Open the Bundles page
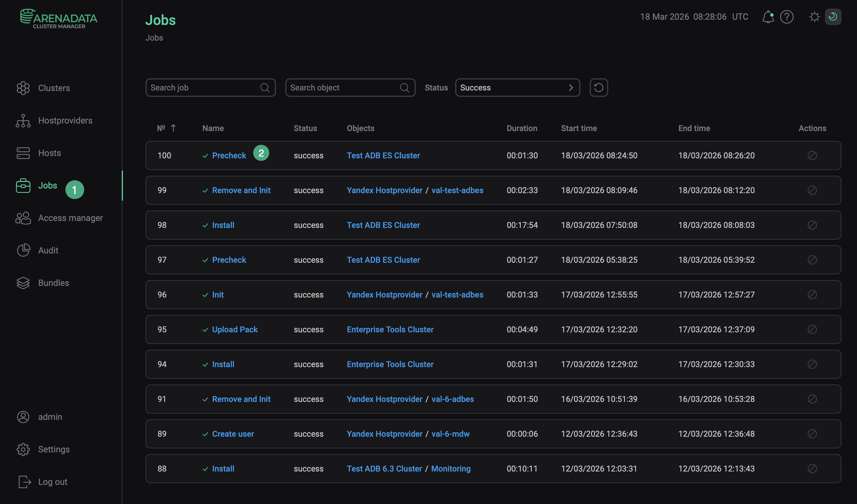The height and width of the screenshot is (504, 857). pos(53,283)
